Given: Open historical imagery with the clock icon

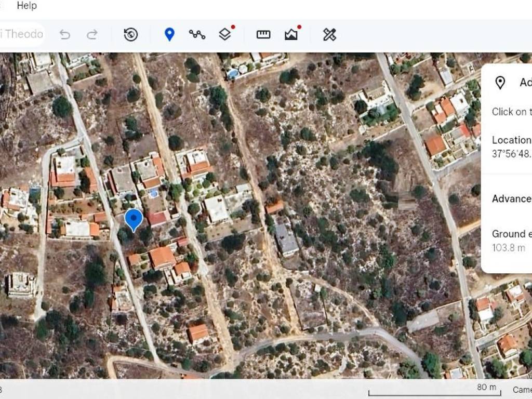Looking at the screenshot, I should (x=131, y=34).
